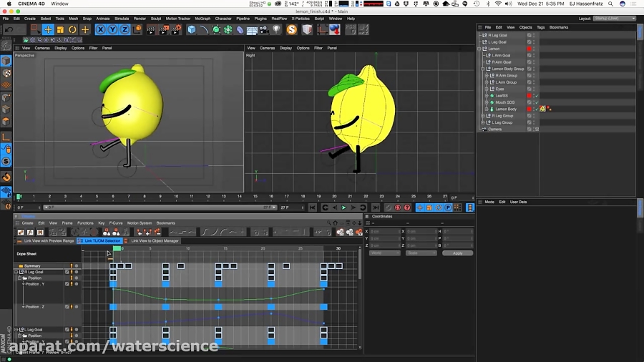This screenshot has height=362, width=644.
Task: Open the Tags menu in Object Manager
Action: (540, 27)
